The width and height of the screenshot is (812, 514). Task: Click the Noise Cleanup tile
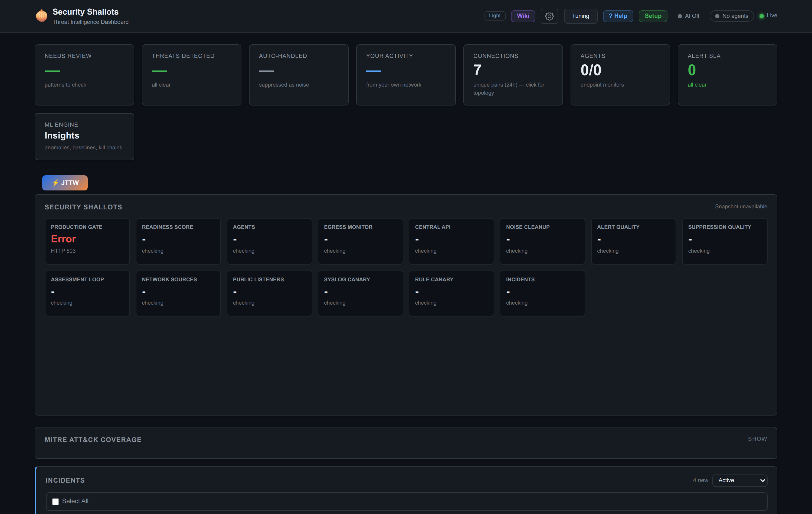(x=542, y=241)
